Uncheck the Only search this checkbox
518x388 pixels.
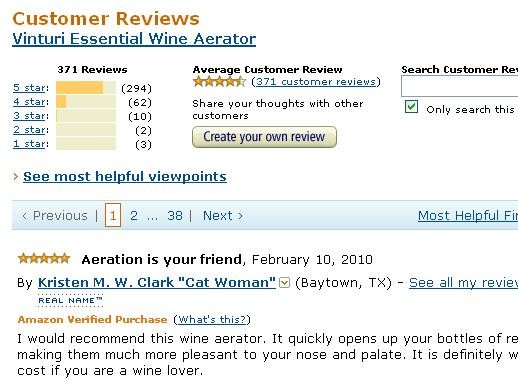click(x=411, y=107)
